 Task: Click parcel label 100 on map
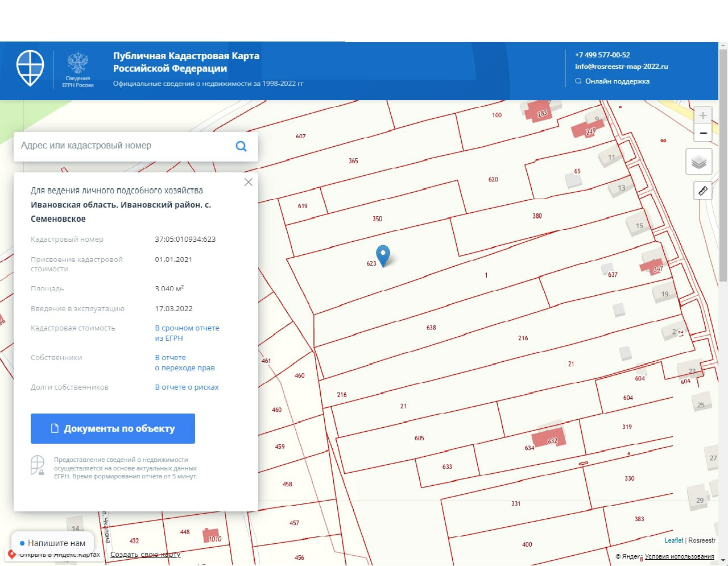point(497,115)
